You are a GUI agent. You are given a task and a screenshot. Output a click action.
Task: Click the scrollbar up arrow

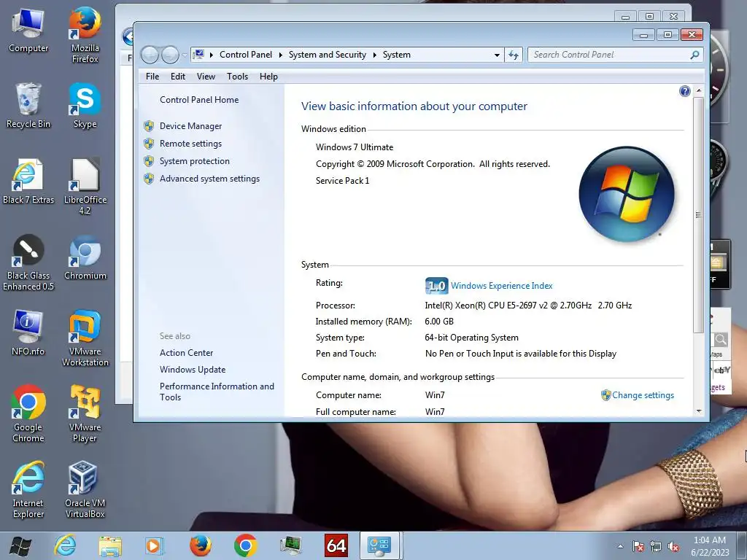click(x=698, y=90)
